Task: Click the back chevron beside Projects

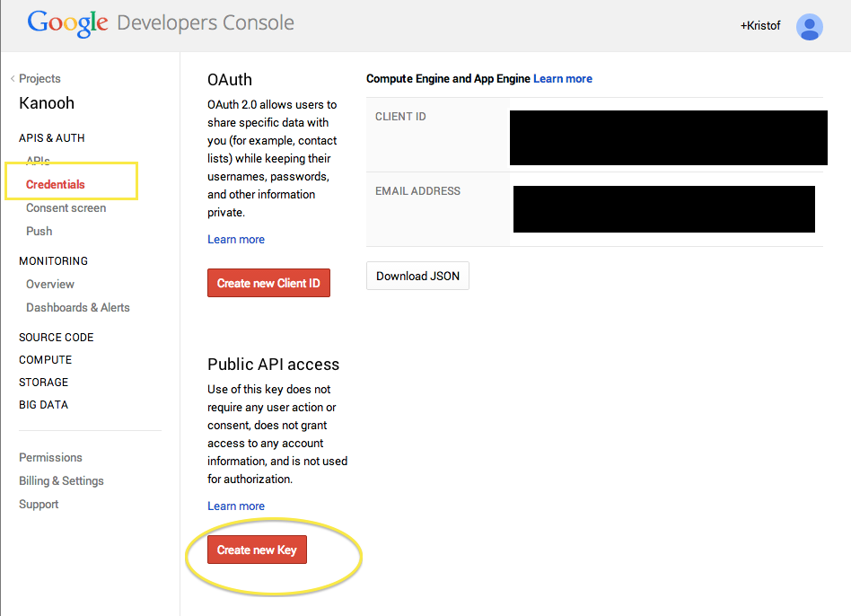Action: tap(13, 79)
